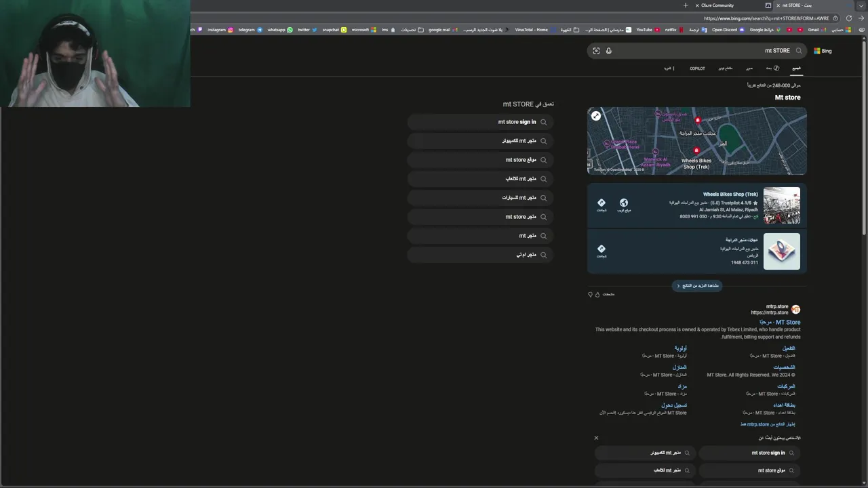Switch to images results tab
868x488 pixels.
749,68
